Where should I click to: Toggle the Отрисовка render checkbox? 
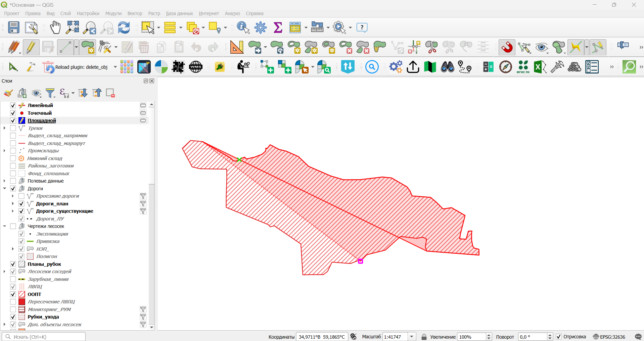[x=559, y=337]
